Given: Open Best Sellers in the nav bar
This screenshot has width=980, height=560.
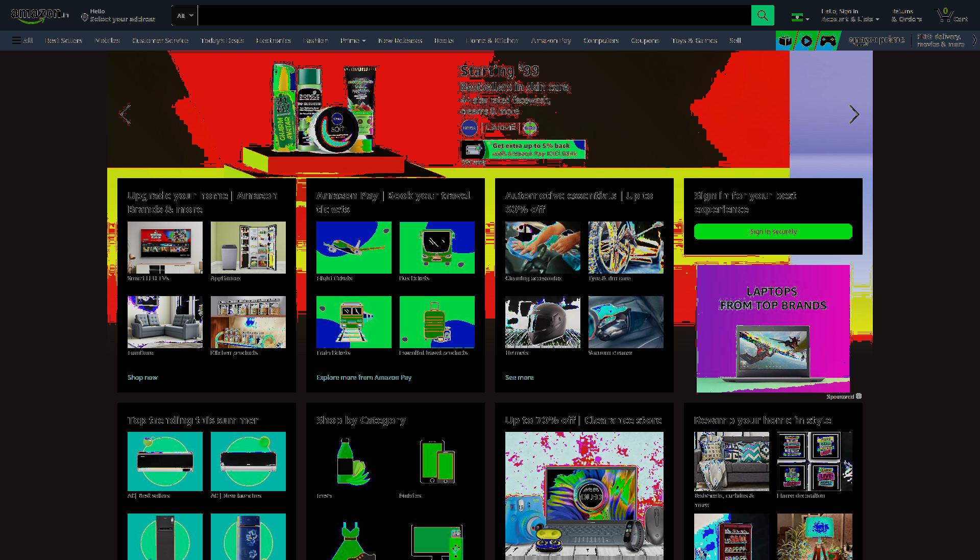Looking at the screenshot, I should point(63,40).
